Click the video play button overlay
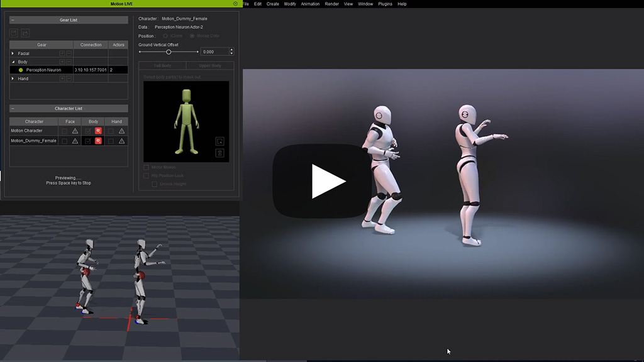The image size is (644, 362). (321, 182)
